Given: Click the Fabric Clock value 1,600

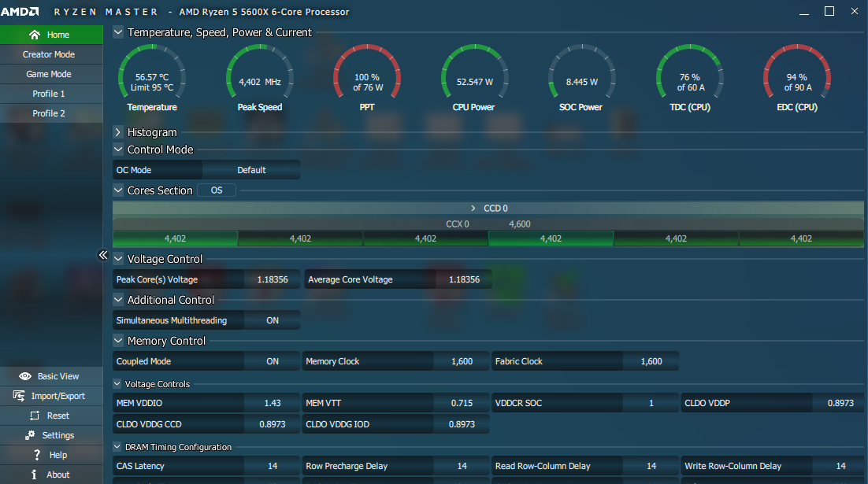Looking at the screenshot, I should [x=651, y=361].
